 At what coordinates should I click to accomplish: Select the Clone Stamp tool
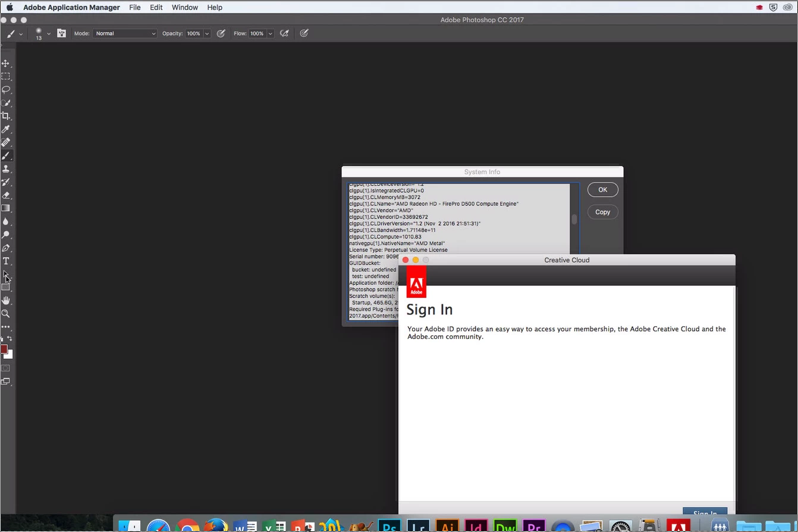point(6,169)
